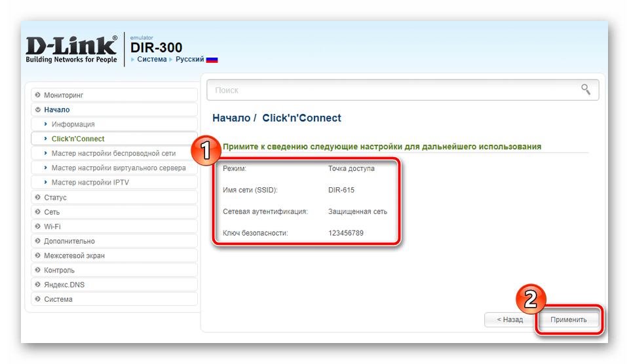Expand the Межсетевой экран section arrow
629x364 pixels.
pos(38,255)
